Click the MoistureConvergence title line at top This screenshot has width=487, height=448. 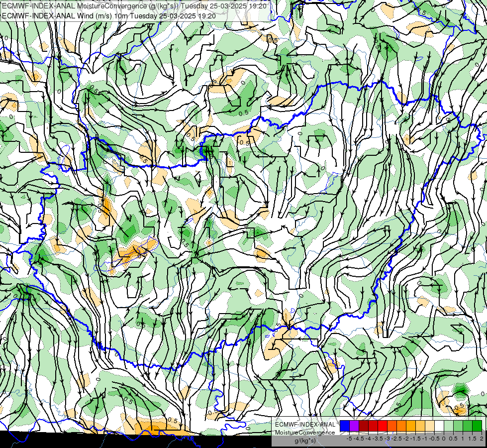134,6
